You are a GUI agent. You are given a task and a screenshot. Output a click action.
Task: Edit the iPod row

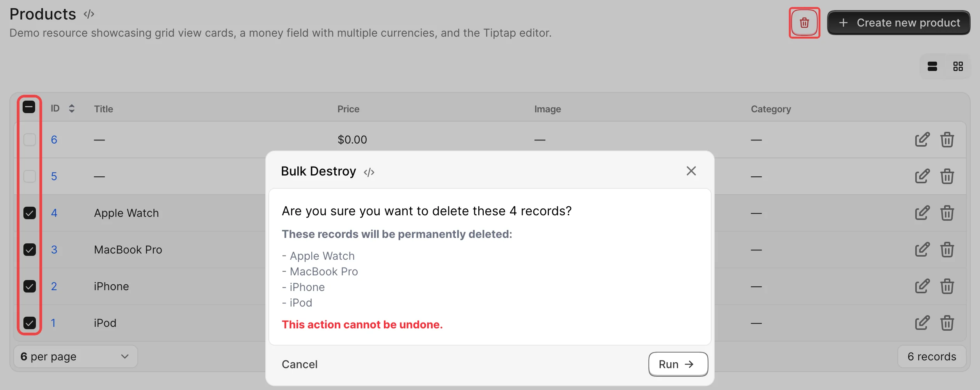pyautogui.click(x=922, y=323)
